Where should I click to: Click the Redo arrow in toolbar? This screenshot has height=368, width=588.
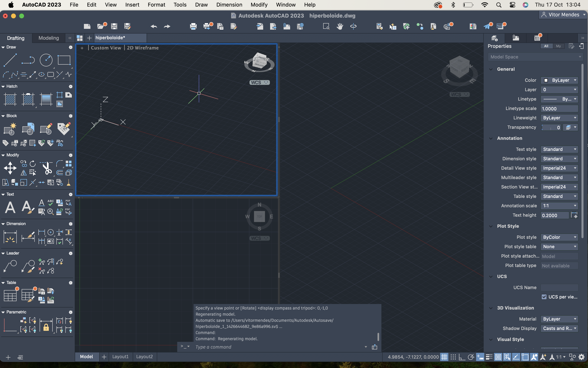[x=167, y=26]
